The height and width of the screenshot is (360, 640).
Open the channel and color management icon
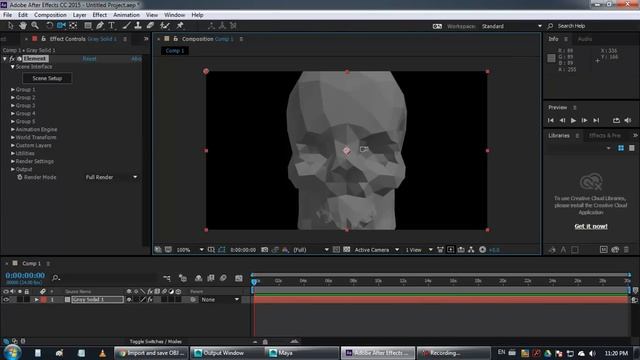pos(285,249)
